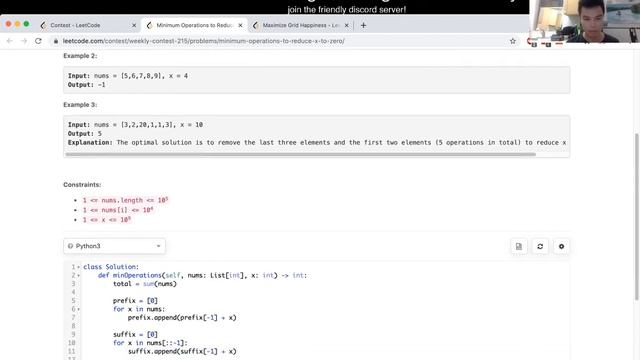Open a new tab with plus button
The width and height of the screenshot is (640, 360).
[363, 25]
